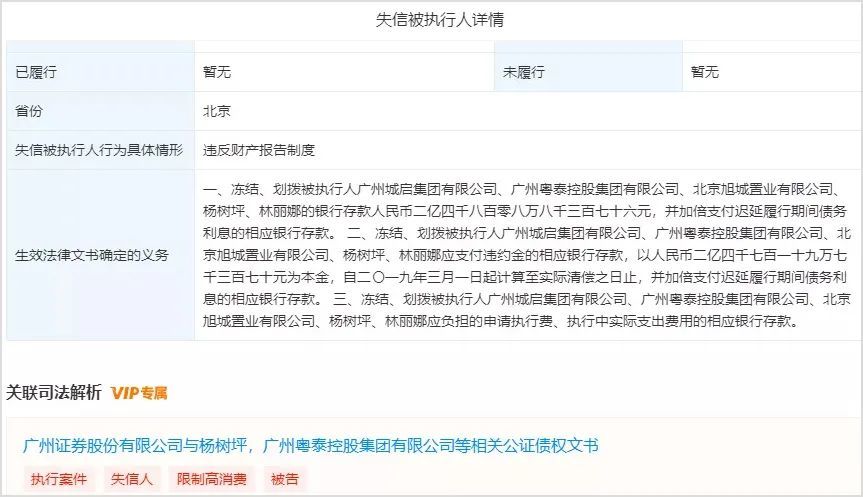863x497 pixels.
Task: Select the 执行案件 tag
Action: (x=59, y=479)
